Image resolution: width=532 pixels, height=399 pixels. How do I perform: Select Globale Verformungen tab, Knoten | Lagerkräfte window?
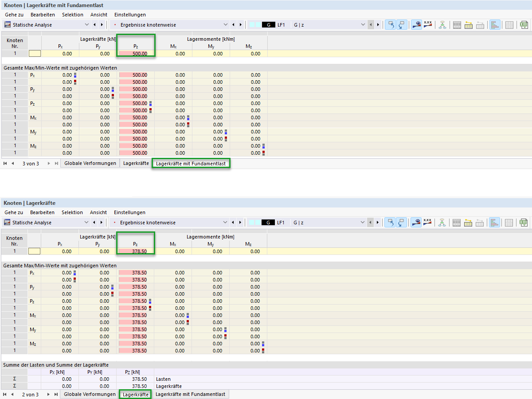click(x=90, y=394)
